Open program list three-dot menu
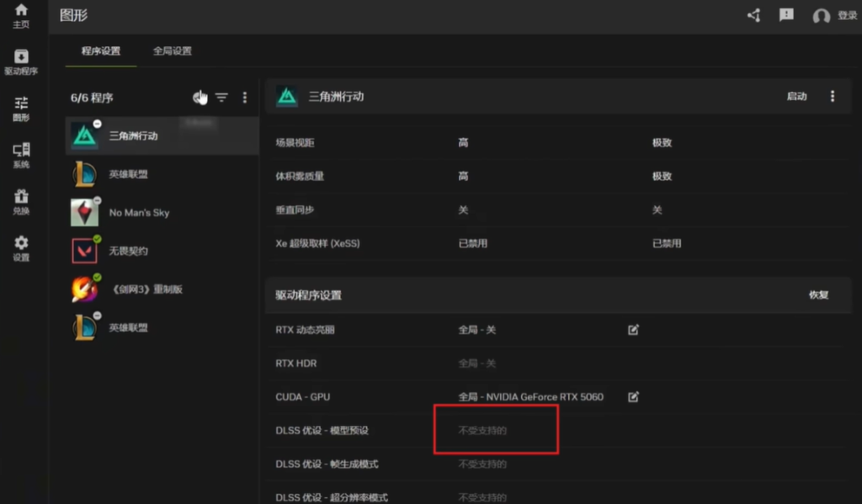862x504 pixels. click(x=245, y=98)
